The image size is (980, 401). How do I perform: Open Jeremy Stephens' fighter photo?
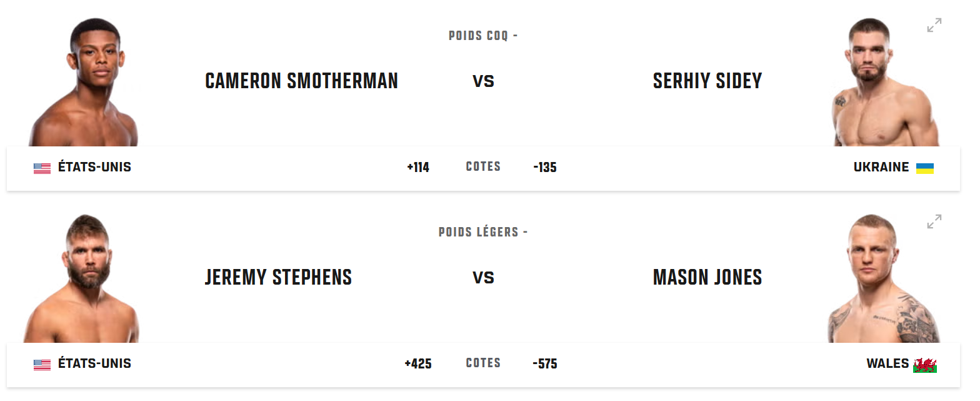(82, 278)
